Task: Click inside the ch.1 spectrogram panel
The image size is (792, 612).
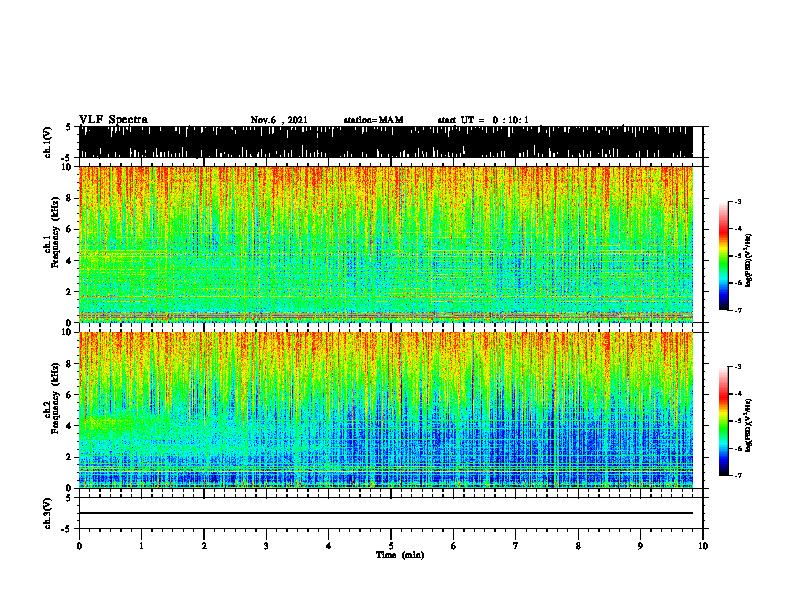Action: [386, 244]
